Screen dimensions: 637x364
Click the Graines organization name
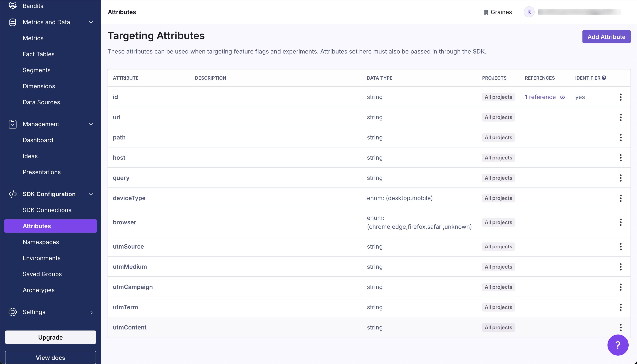click(501, 12)
